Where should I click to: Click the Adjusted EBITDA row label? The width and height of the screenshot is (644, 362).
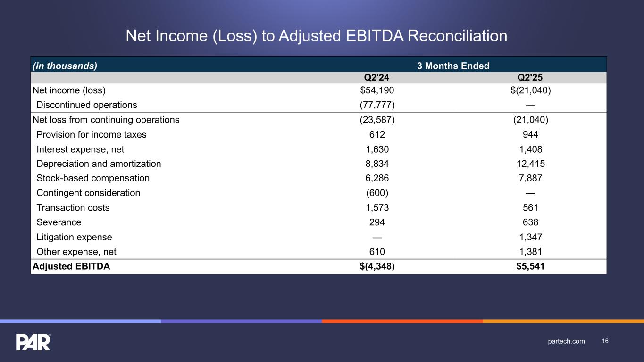(71, 266)
